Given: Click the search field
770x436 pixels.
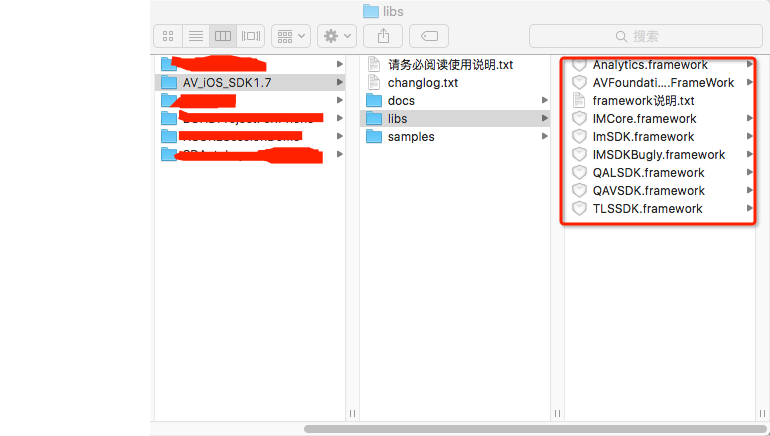Looking at the screenshot, I should [x=646, y=36].
